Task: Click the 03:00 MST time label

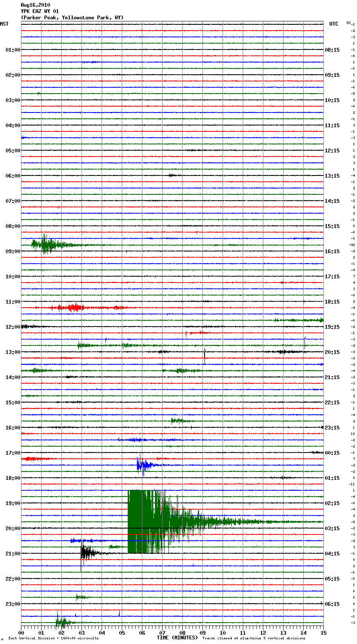Action: (x=13, y=100)
